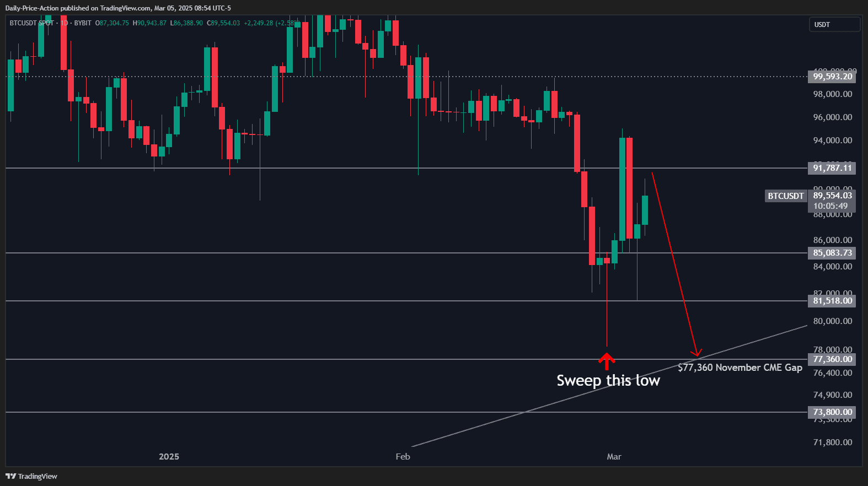Click the 10:05:49 countdown timer
The height and width of the screenshot is (486, 868).
coord(831,206)
